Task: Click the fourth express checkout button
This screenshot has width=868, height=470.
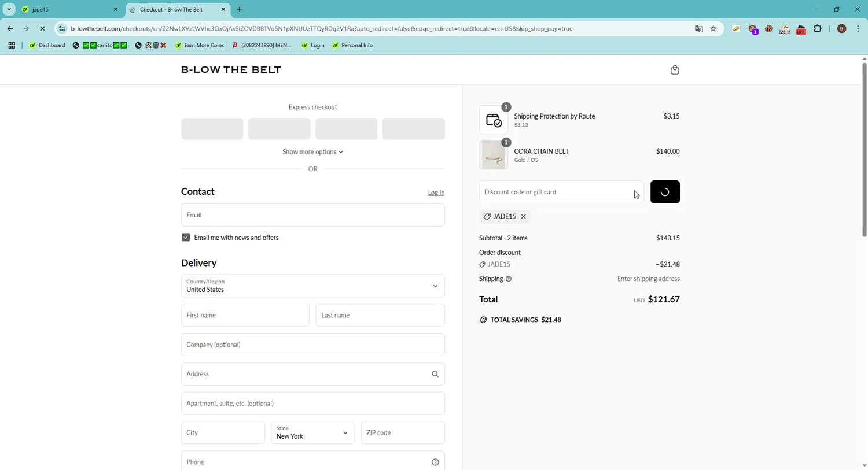Action: 413,129
